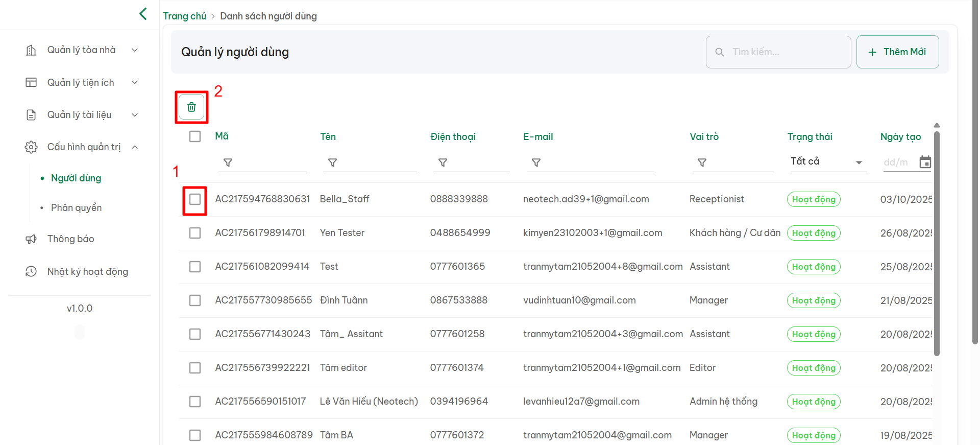Image resolution: width=980 pixels, height=445 pixels.
Task: Select the checkbox for Yen Tester row
Action: pyautogui.click(x=195, y=233)
